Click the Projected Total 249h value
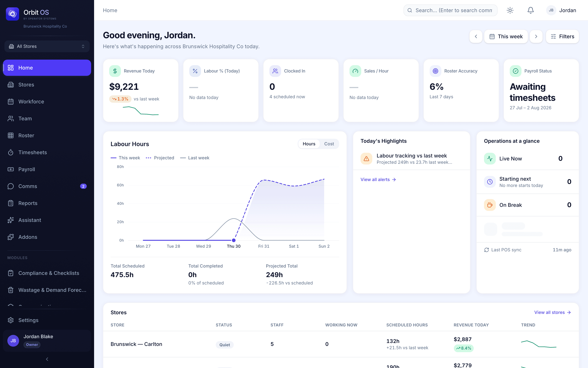The height and width of the screenshot is (368, 588). tap(274, 275)
